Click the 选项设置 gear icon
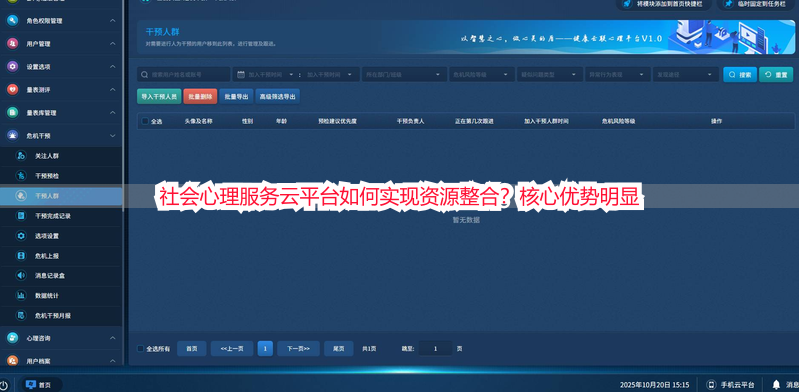799x392 pixels. tap(21, 236)
